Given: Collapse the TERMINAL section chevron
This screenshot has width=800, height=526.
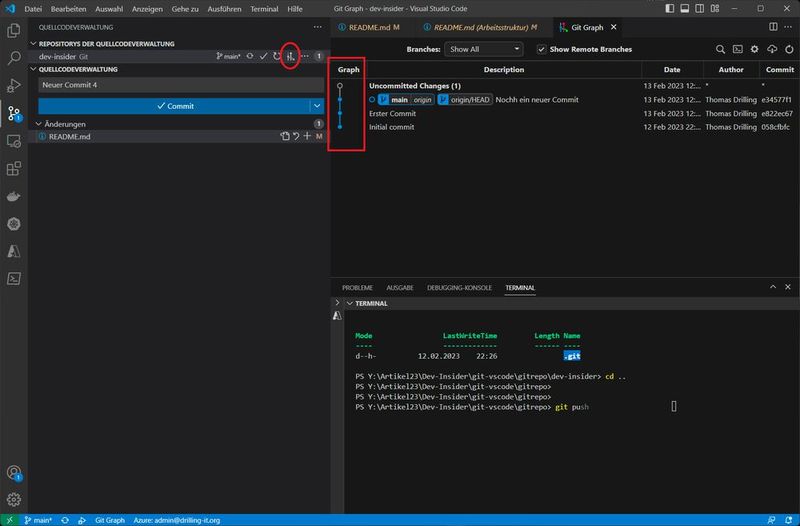Looking at the screenshot, I should tap(349, 303).
